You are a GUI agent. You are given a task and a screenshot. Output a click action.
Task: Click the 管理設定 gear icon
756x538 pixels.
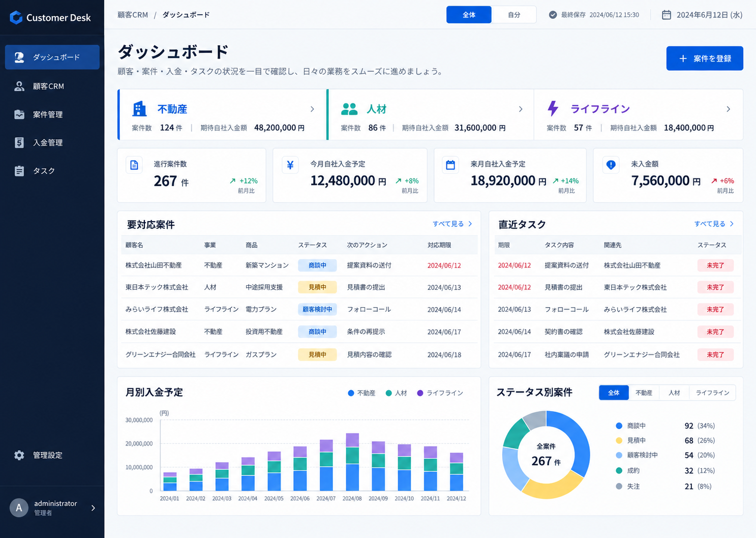19,455
